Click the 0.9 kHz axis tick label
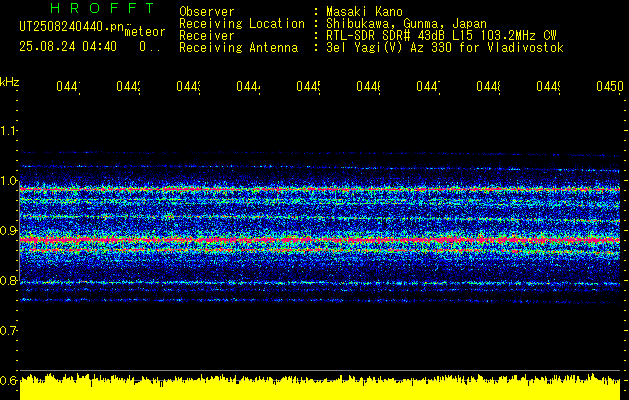This screenshot has height=400, width=629. (x=8, y=231)
